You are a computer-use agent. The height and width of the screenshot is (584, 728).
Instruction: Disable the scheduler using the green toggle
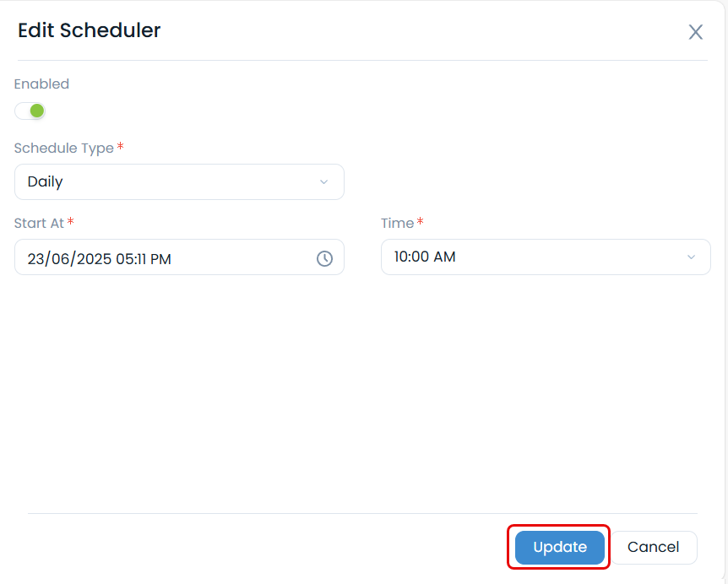[30, 111]
